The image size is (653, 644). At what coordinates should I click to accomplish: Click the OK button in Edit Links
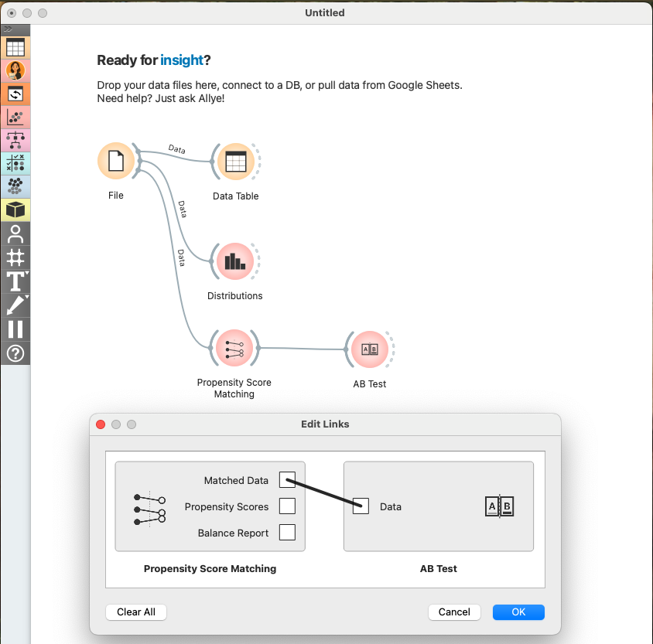pos(518,612)
